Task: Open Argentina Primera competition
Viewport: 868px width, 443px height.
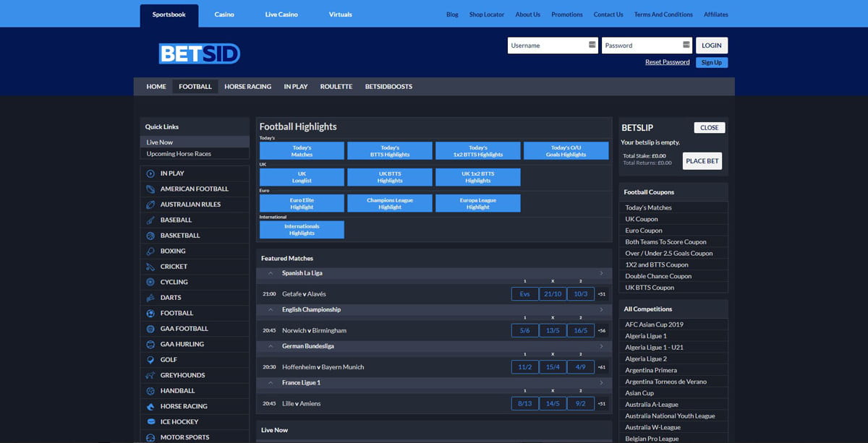Action: pos(651,370)
